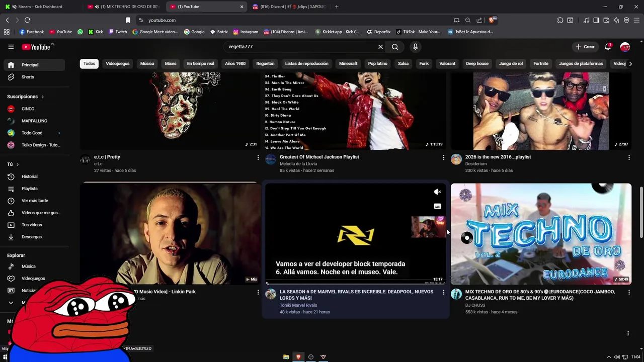Switch to the Discord JClips browser tab
This screenshot has width=644, height=362.
(289, 7)
